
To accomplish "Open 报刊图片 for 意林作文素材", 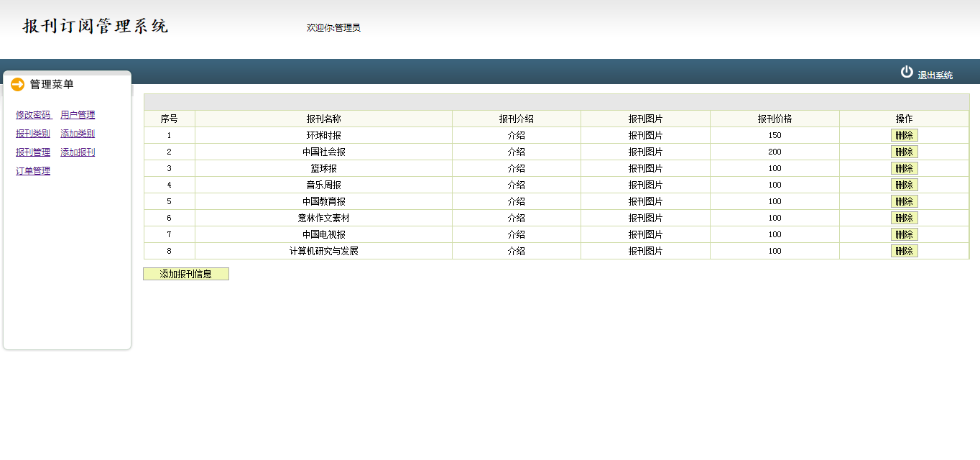I will pos(645,218).
